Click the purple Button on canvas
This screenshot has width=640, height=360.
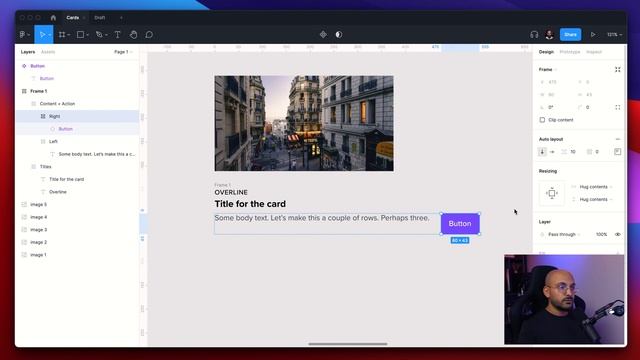(x=460, y=224)
